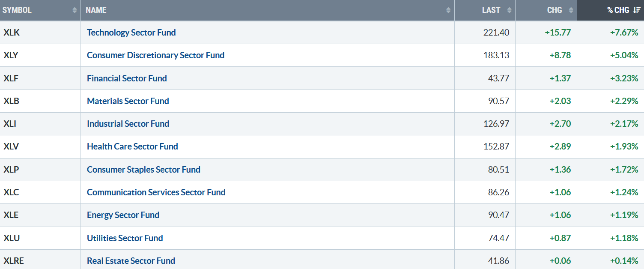
Task: Click percent change +0.14%
Action: [624, 261]
